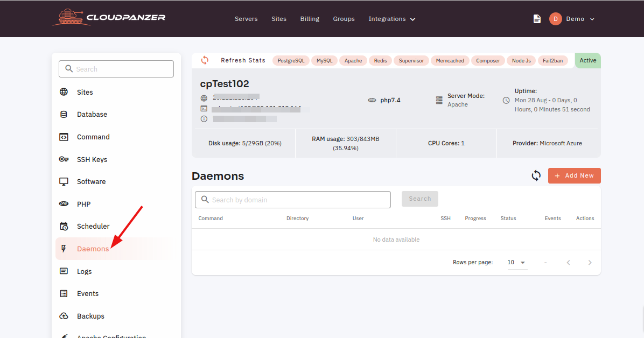644x338 pixels.
Task: Click the info circle icon under cpTest102
Action: [204, 119]
